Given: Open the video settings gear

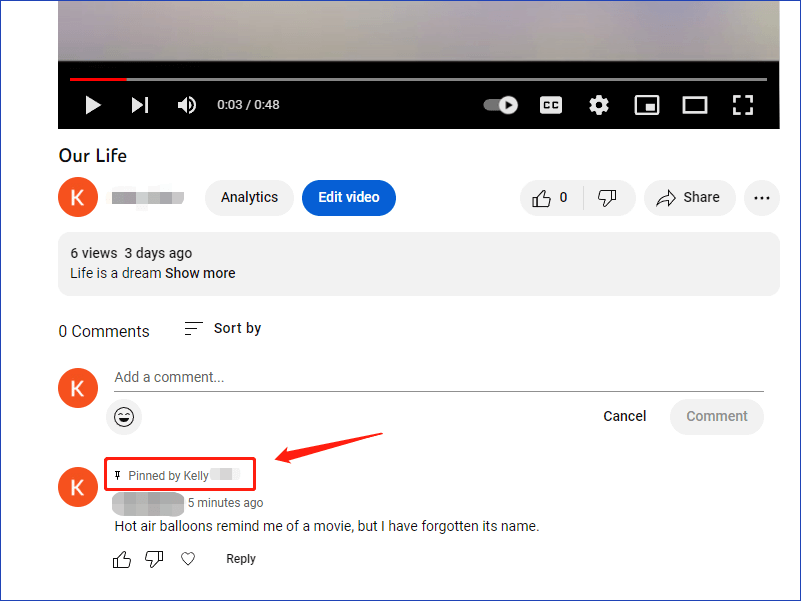Looking at the screenshot, I should (x=598, y=104).
